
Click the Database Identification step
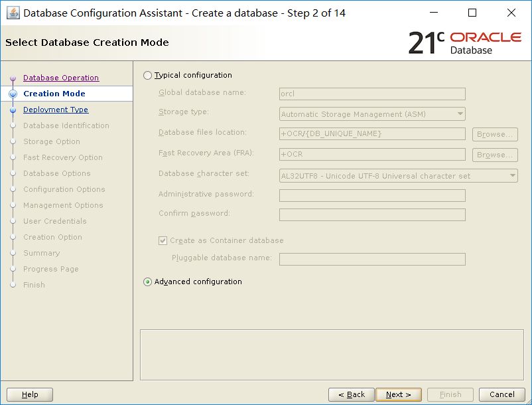pos(66,125)
